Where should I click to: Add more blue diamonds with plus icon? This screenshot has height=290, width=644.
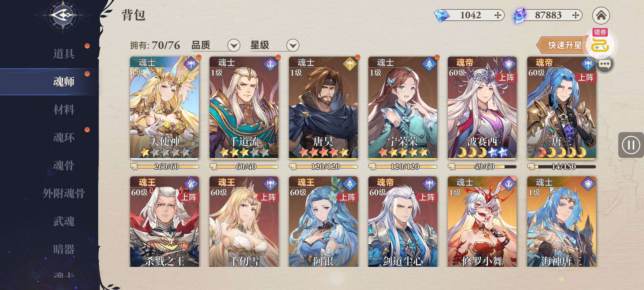[498, 15]
